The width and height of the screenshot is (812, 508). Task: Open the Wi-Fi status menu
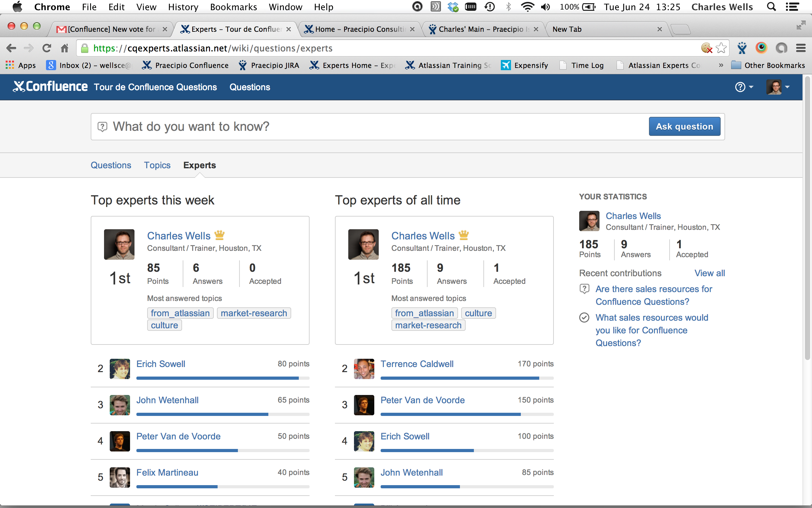(x=527, y=7)
